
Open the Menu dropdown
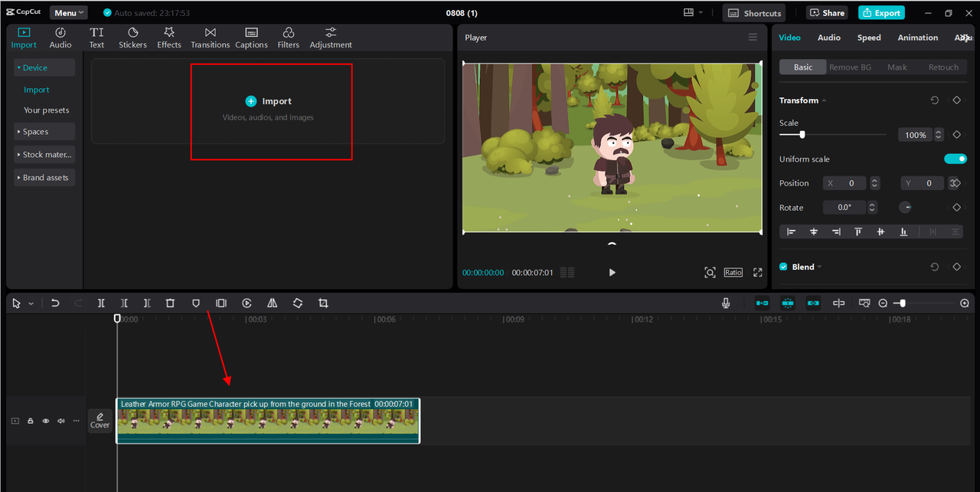(x=69, y=13)
